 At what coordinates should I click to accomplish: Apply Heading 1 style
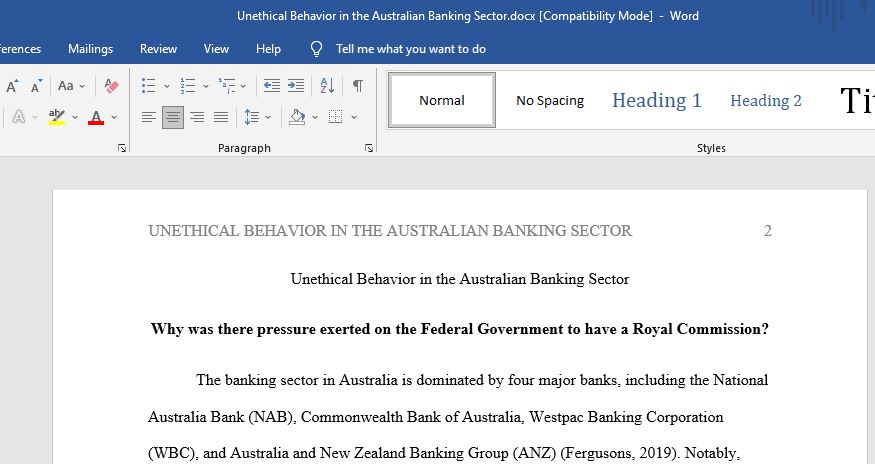click(x=657, y=101)
